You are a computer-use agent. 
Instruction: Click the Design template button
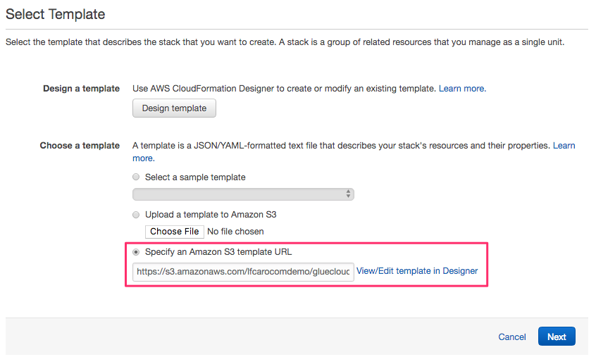(174, 108)
